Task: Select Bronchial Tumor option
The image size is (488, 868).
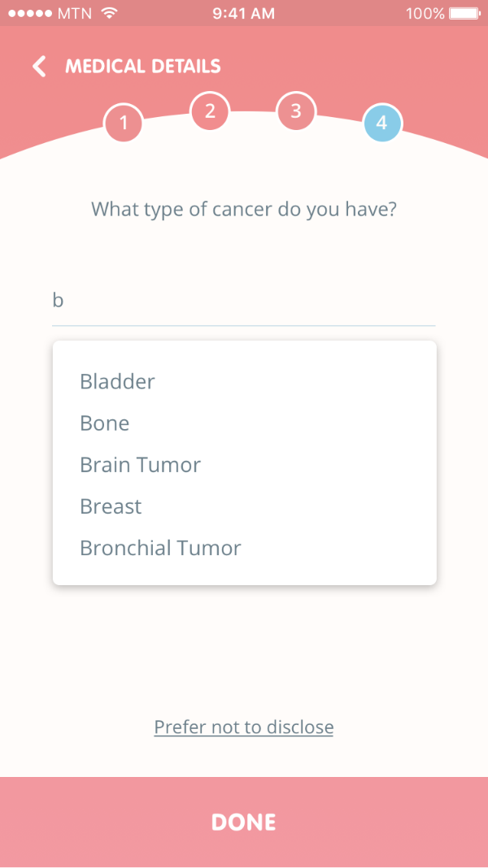Action: coord(160,548)
